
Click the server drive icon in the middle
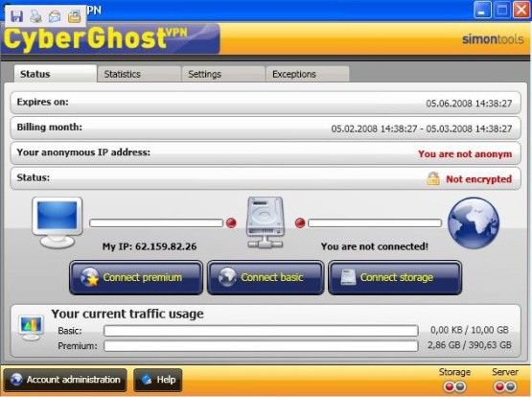click(x=266, y=222)
